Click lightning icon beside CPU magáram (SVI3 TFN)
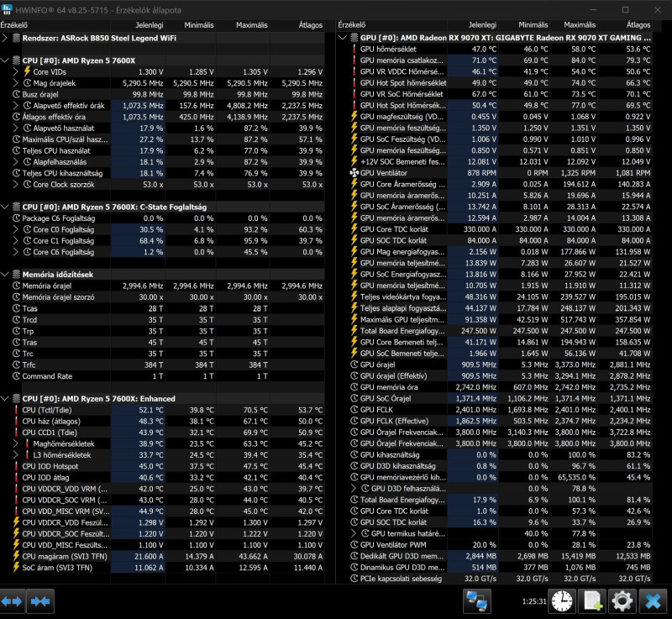This screenshot has width=672, height=619. point(16,556)
